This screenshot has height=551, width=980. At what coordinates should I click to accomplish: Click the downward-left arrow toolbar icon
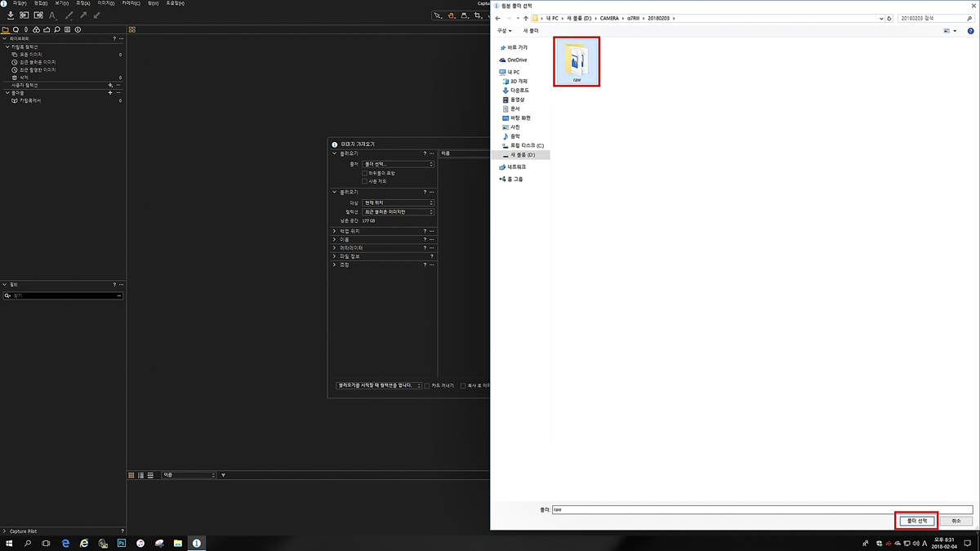click(97, 16)
